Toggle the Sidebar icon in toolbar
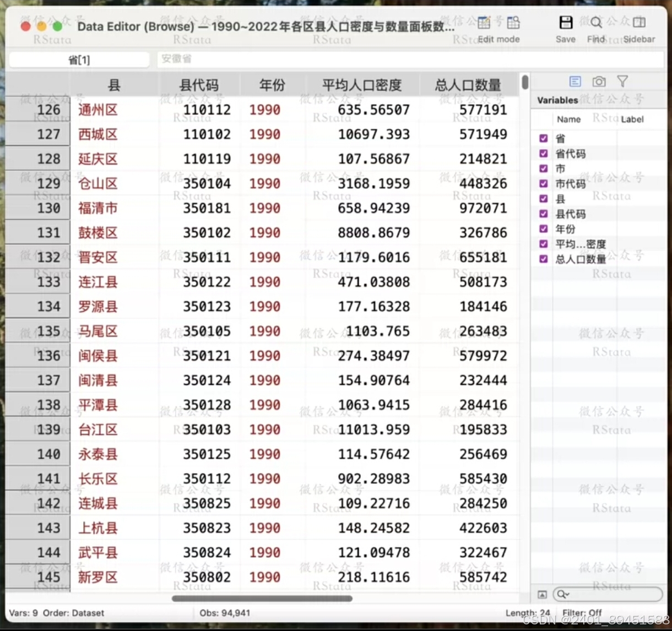 pos(640,23)
